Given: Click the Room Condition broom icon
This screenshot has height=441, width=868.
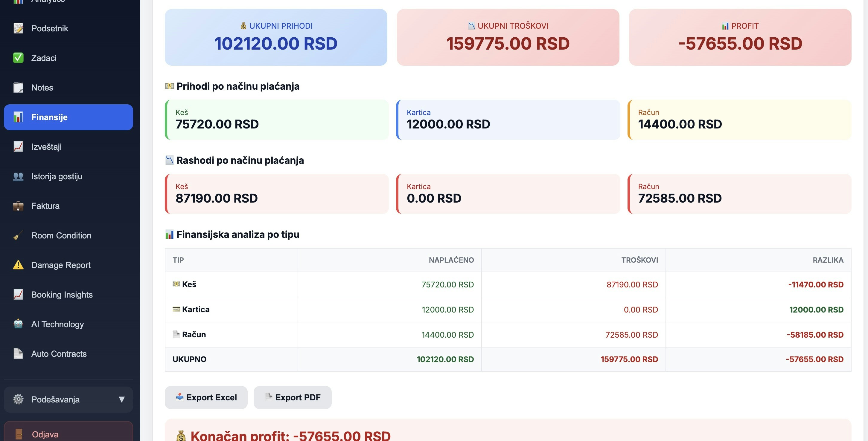Looking at the screenshot, I should pos(18,236).
